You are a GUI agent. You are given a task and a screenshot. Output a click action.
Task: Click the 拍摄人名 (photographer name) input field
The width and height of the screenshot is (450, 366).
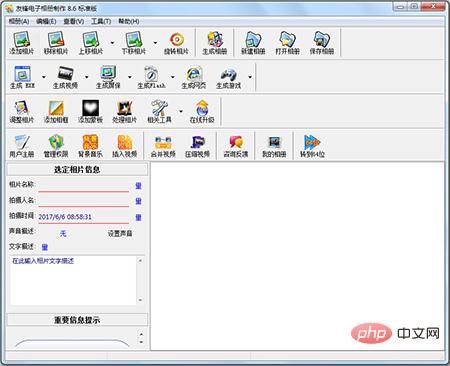(84, 201)
